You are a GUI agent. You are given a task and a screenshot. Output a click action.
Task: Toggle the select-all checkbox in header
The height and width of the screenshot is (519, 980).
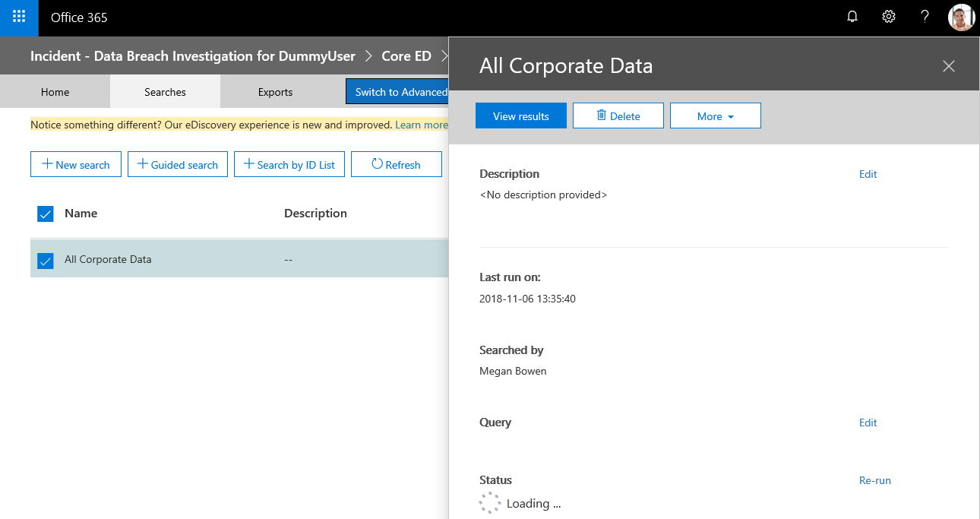46,214
